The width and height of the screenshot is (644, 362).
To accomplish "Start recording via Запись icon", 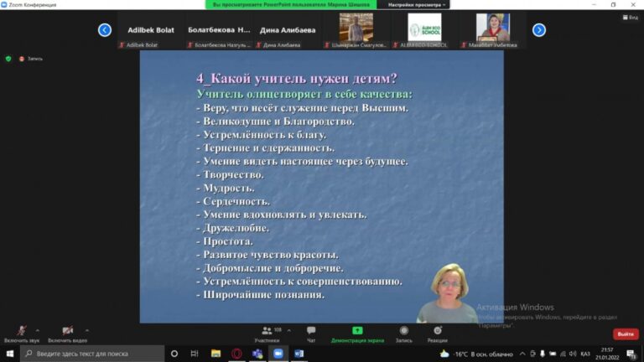I will (403, 332).
